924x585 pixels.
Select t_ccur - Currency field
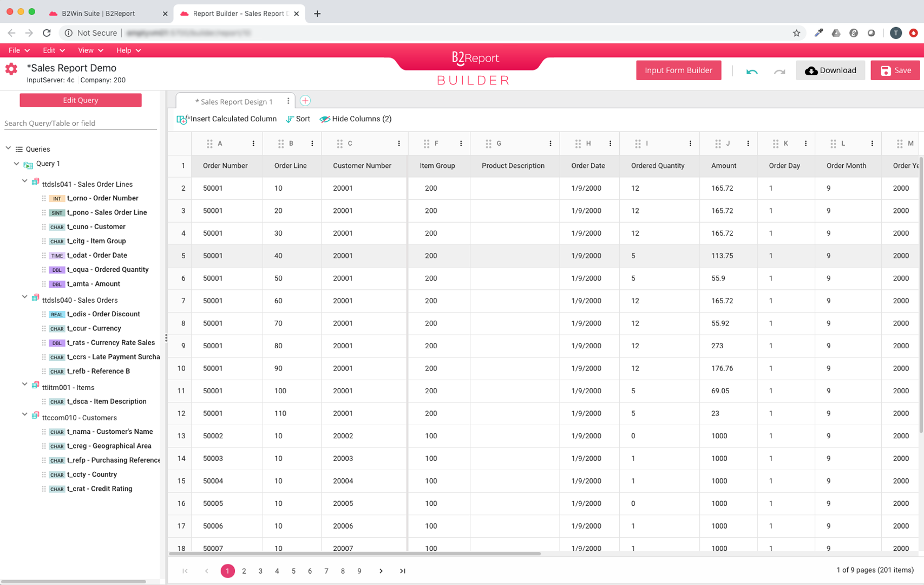click(94, 328)
